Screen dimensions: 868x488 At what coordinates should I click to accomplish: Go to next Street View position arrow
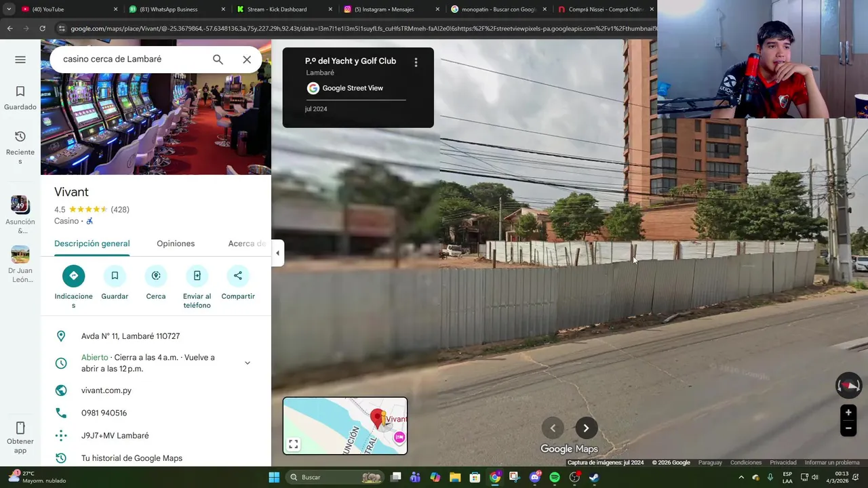coord(587,428)
